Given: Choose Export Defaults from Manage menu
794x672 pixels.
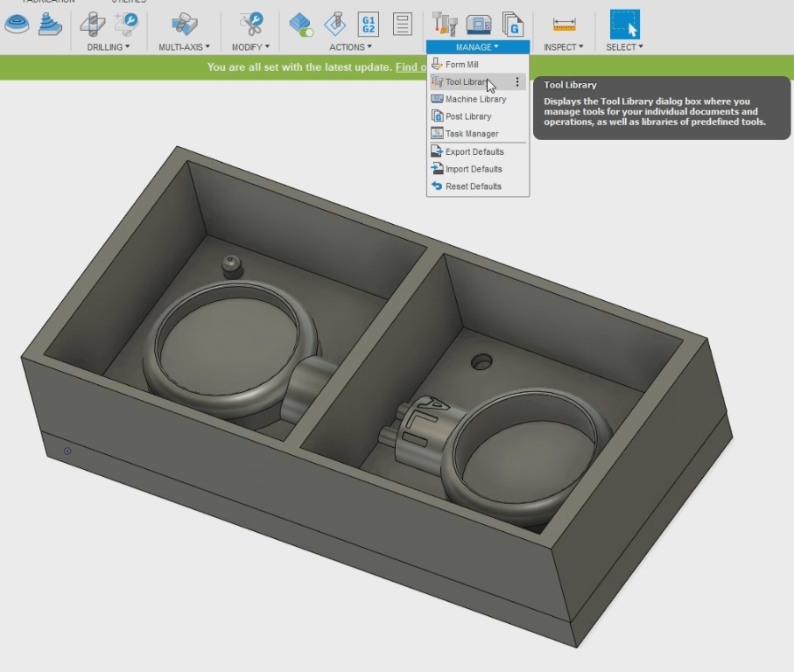Looking at the screenshot, I should pos(477,151).
